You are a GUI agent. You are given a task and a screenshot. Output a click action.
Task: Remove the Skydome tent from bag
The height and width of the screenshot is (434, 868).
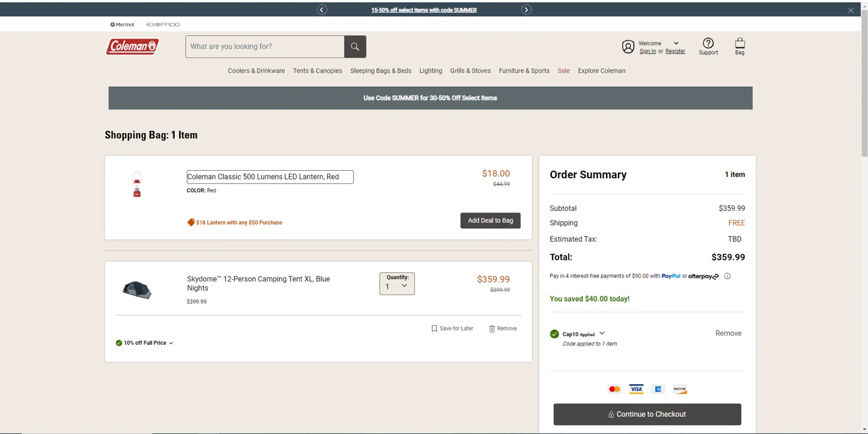point(503,329)
